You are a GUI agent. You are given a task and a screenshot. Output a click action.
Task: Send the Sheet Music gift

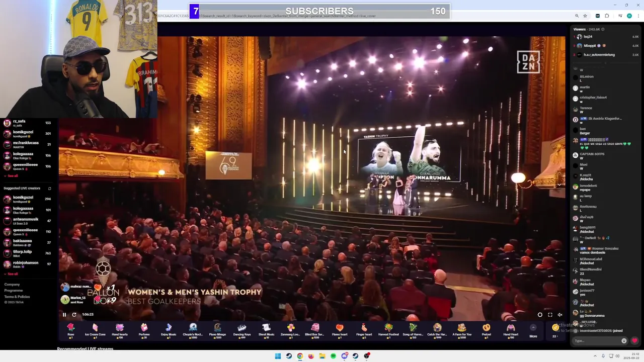click(266, 330)
